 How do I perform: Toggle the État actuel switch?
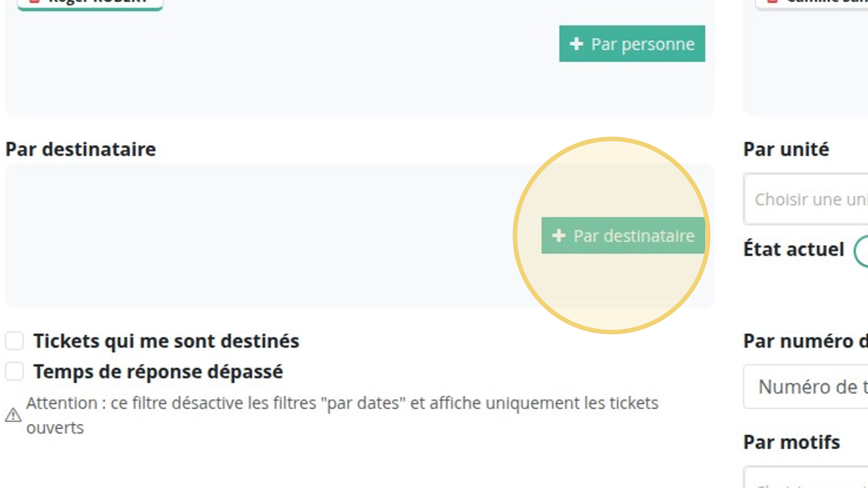coord(861,250)
